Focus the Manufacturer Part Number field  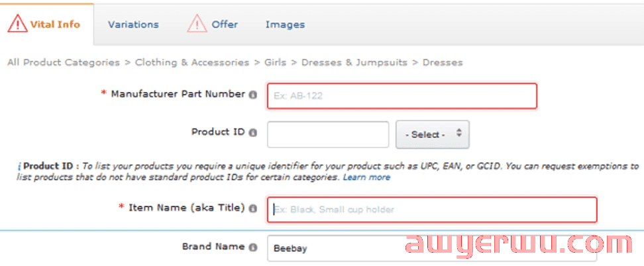pyautogui.click(x=402, y=96)
